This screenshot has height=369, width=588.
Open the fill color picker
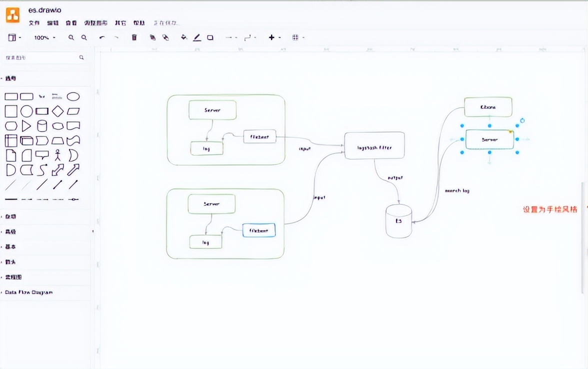point(183,37)
